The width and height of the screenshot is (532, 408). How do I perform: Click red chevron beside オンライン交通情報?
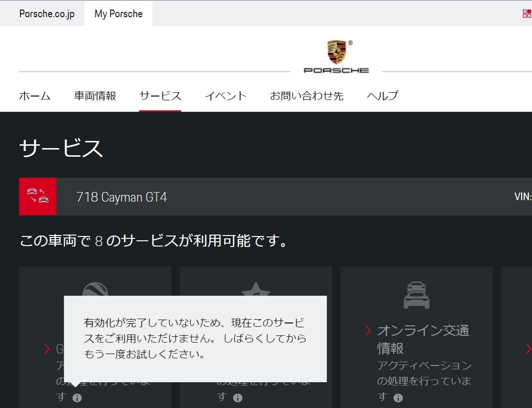[x=368, y=330]
